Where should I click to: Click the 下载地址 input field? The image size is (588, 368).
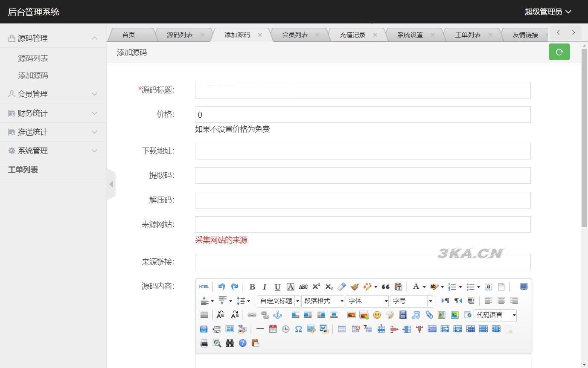pyautogui.click(x=363, y=151)
